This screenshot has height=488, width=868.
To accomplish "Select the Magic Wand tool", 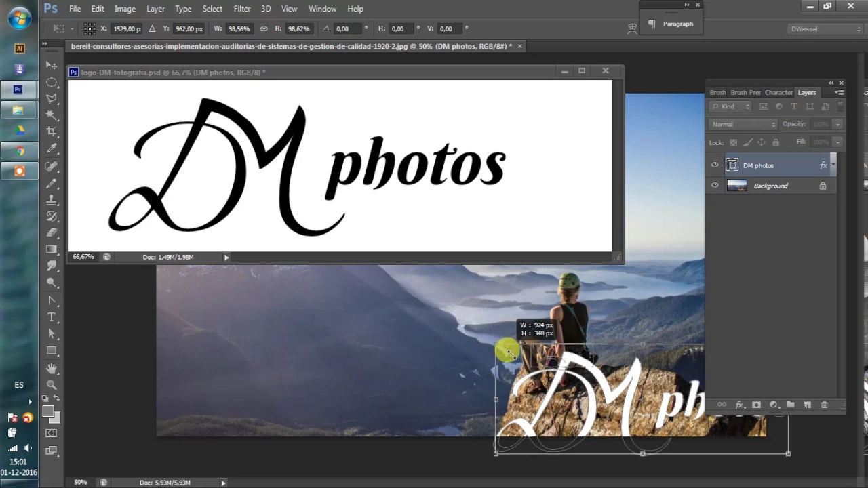I will coord(52,115).
